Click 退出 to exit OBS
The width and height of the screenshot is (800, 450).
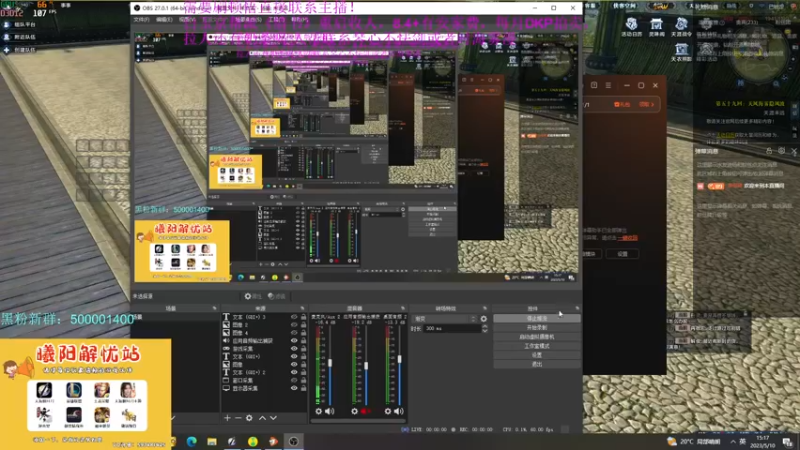(x=537, y=364)
